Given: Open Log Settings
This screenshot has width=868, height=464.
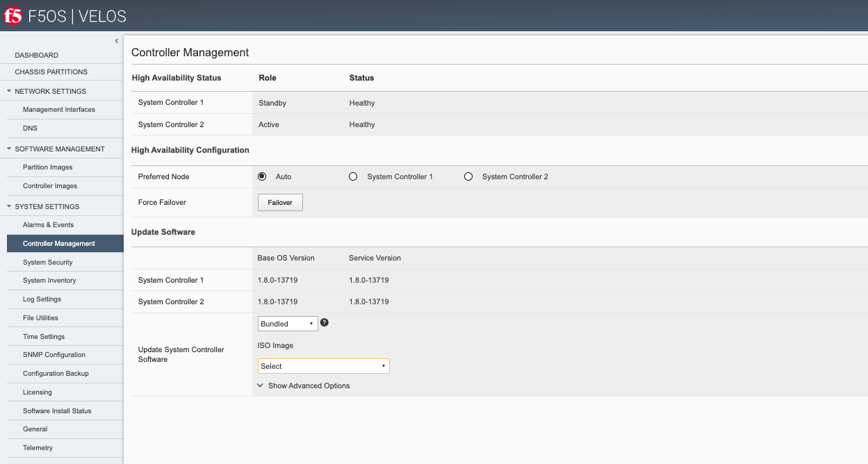Looking at the screenshot, I should (42, 299).
